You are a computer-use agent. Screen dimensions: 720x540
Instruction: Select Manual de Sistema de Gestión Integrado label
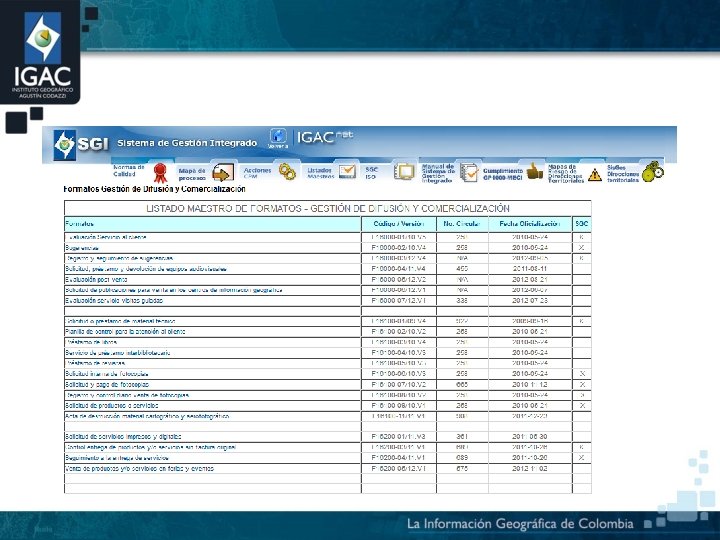click(x=438, y=174)
